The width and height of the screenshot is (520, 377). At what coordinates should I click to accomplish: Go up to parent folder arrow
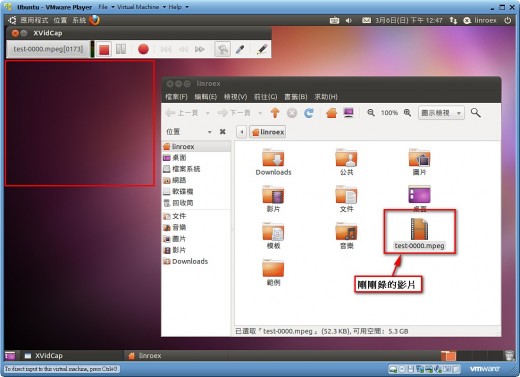275,113
